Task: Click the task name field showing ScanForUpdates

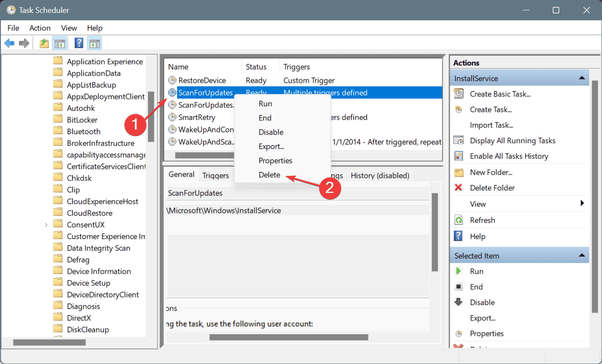Action: click(298, 193)
